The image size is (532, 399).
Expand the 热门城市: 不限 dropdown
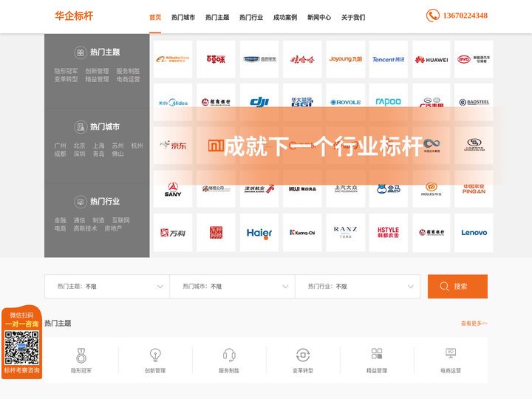(x=233, y=287)
